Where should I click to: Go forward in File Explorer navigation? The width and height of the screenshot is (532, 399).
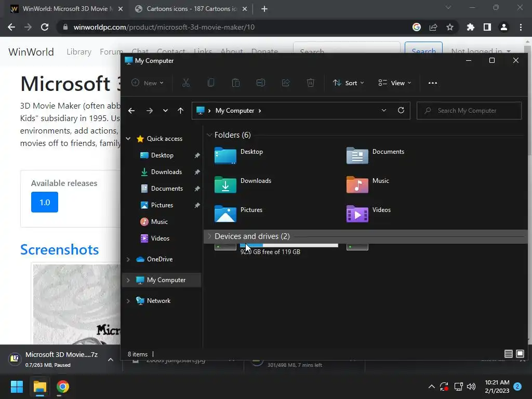pyautogui.click(x=149, y=111)
